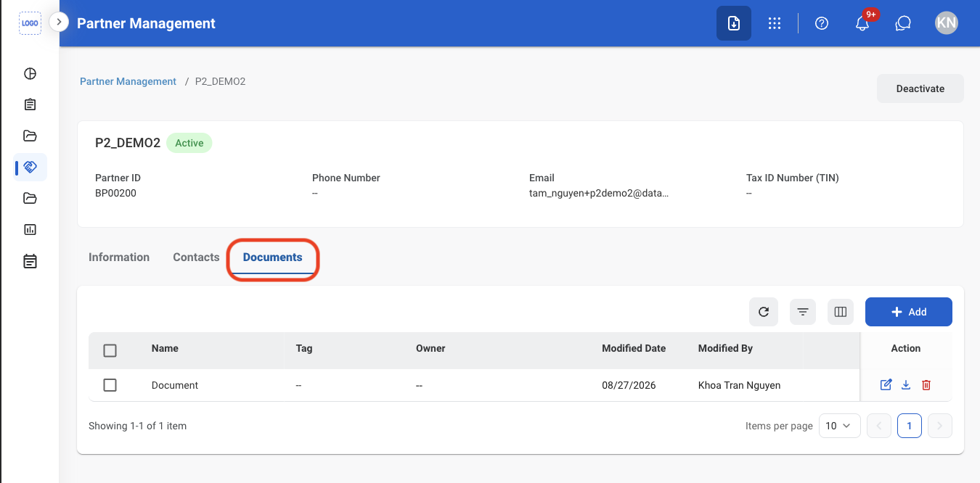The height and width of the screenshot is (483, 980).
Task: Click the Owner column header
Action: (x=430, y=348)
